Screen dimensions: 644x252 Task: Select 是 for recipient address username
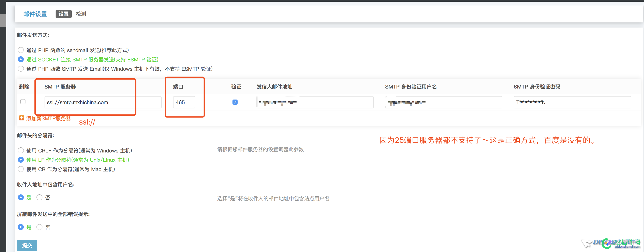[21, 197]
